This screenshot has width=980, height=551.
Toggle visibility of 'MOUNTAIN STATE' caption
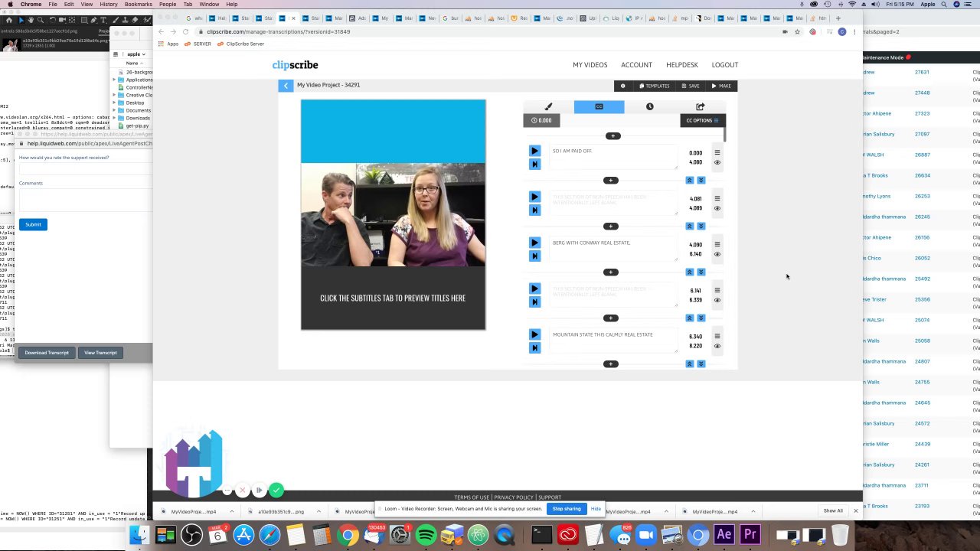(717, 346)
